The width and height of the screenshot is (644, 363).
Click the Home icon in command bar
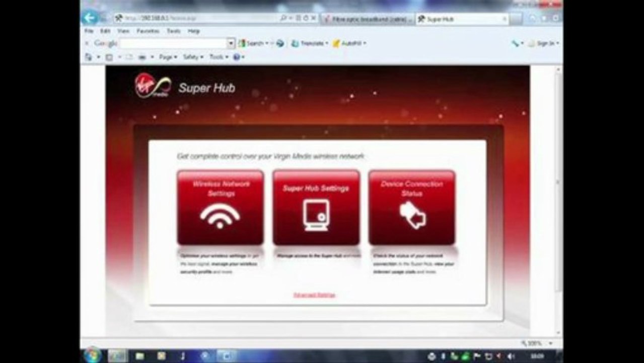coord(89,57)
